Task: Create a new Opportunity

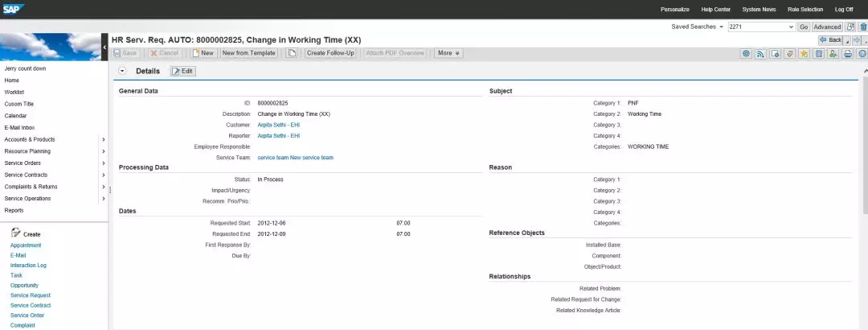Action: tap(24, 285)
